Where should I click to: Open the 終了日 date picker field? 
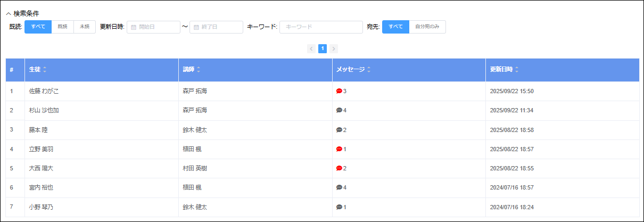(x=216, y=27)
